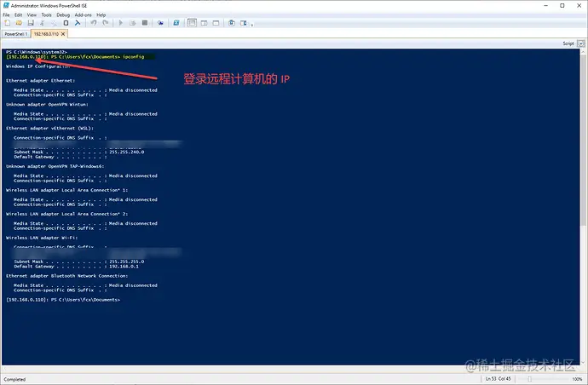Expand the toolbar overflow arrow

point(252,25)
